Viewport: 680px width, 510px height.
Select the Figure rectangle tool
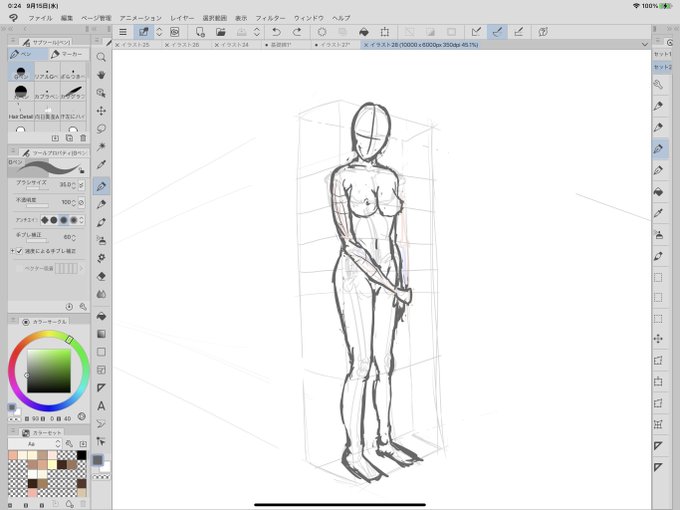101,352
